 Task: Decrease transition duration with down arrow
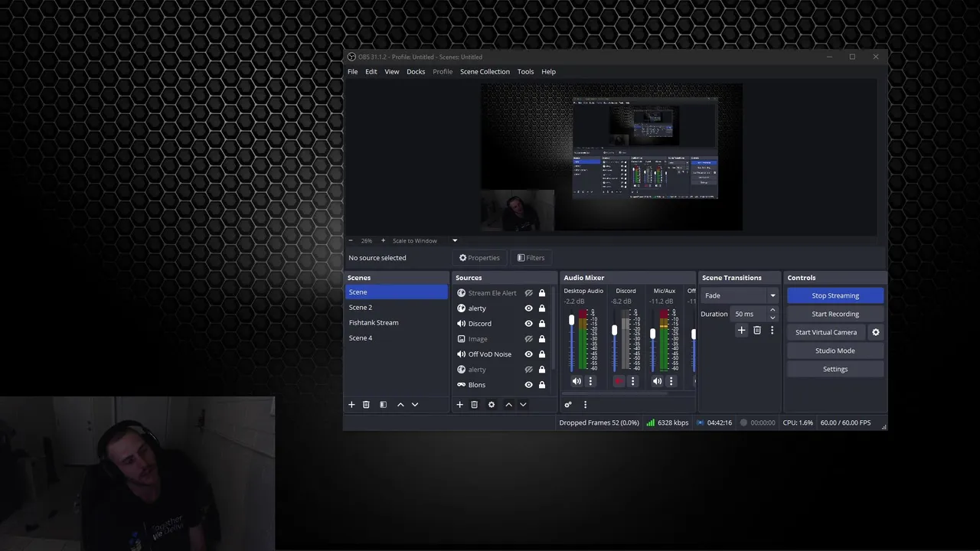[x=773, y=318]
